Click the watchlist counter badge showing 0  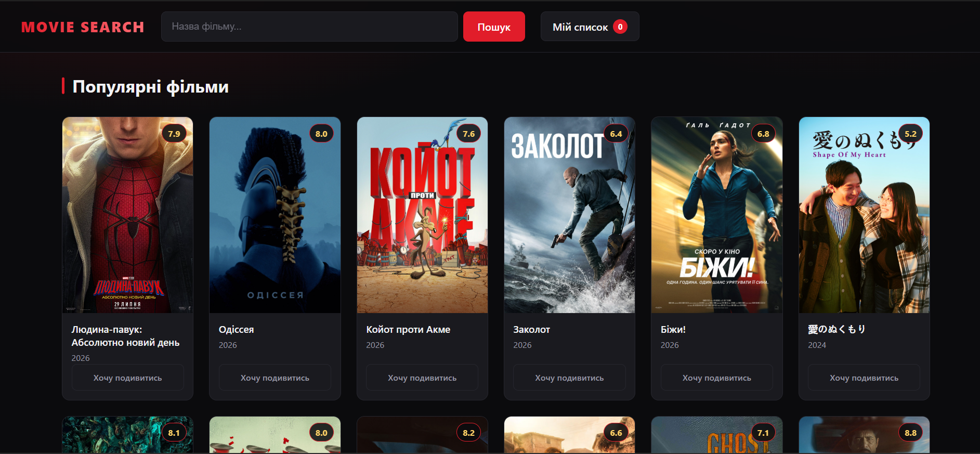[x=620, y=27]
